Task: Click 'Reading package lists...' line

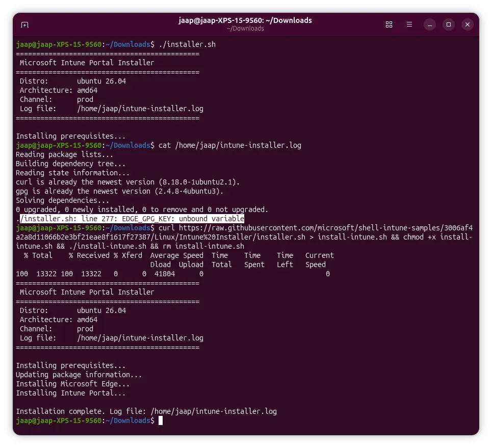Action: (x=64, y=154)
